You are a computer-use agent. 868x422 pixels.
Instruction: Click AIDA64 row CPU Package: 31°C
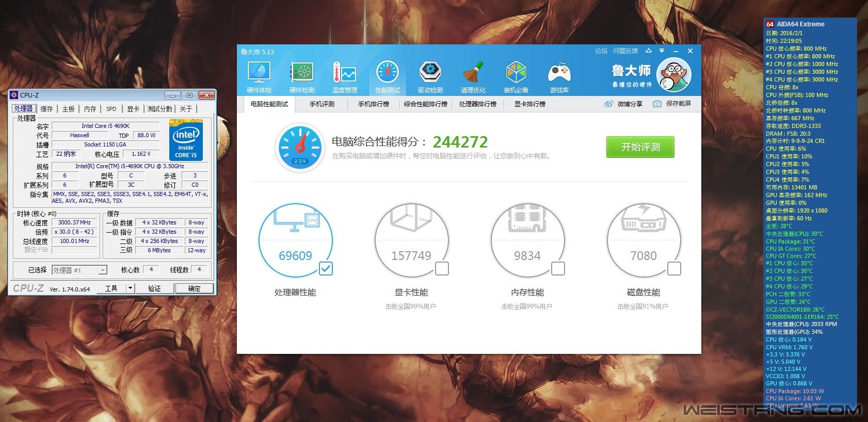(x=791, y=241)
